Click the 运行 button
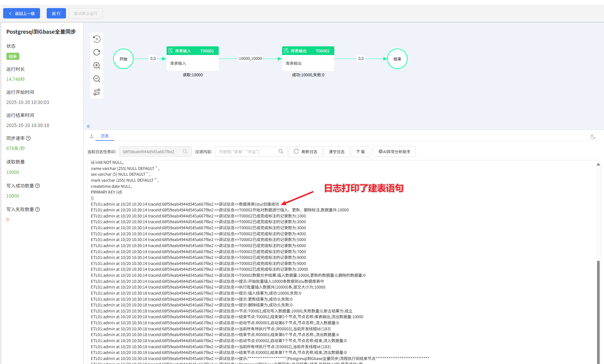604x364 pixels. [56, 13]
